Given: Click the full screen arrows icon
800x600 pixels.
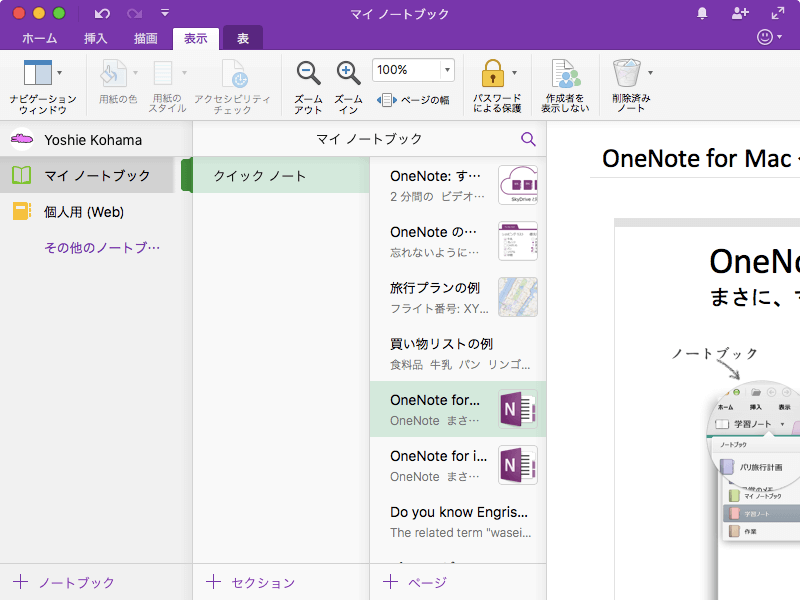Looking at the screenshot, I should coord(778,13).
